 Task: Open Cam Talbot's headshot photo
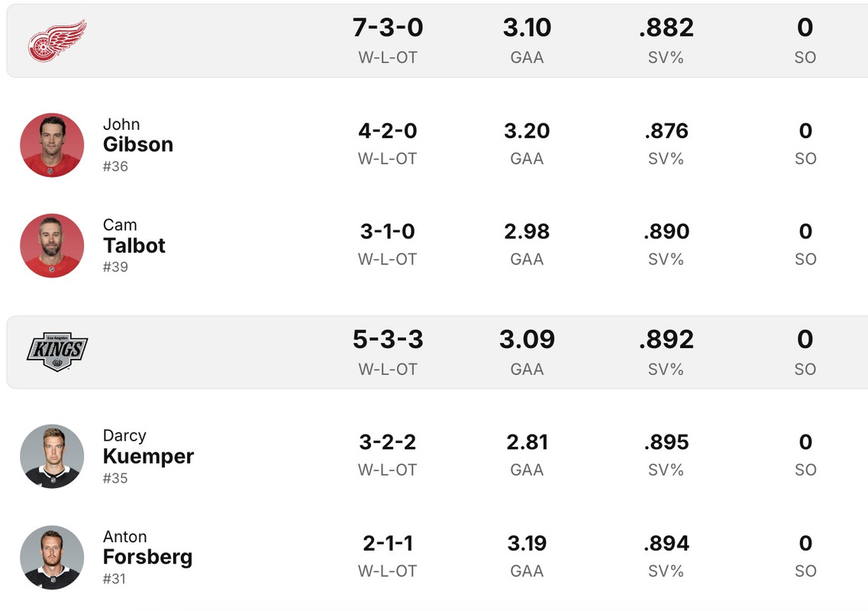click(x=52, y=246)
